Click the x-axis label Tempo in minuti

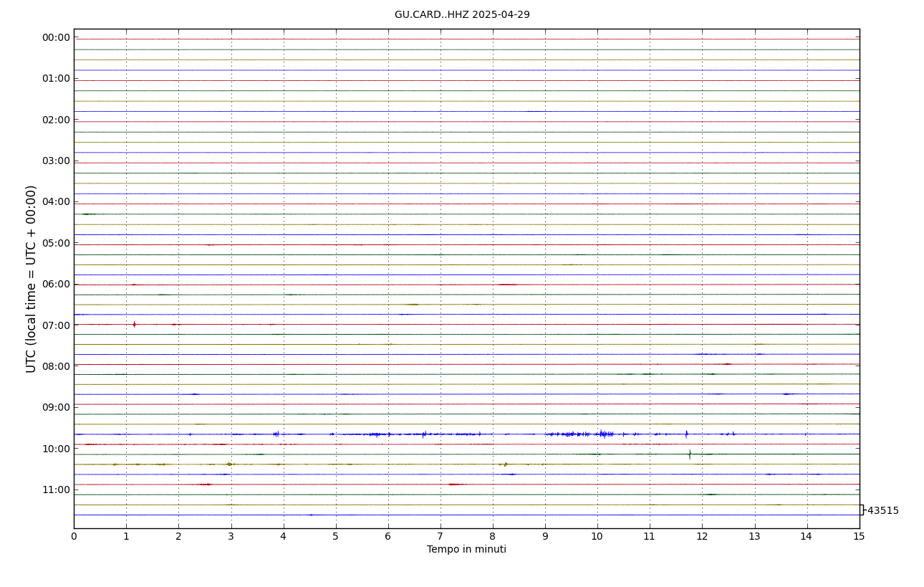[x=466, y=550]
